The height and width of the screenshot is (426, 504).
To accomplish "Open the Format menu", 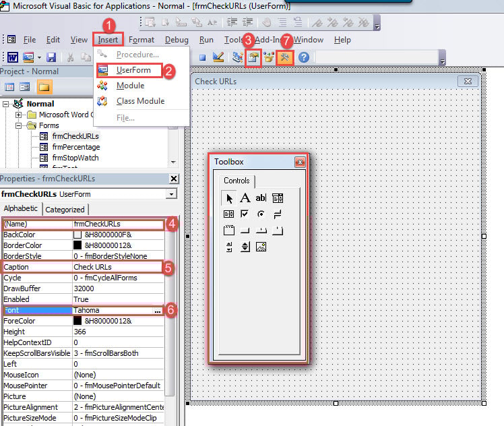I will point(141,40).
